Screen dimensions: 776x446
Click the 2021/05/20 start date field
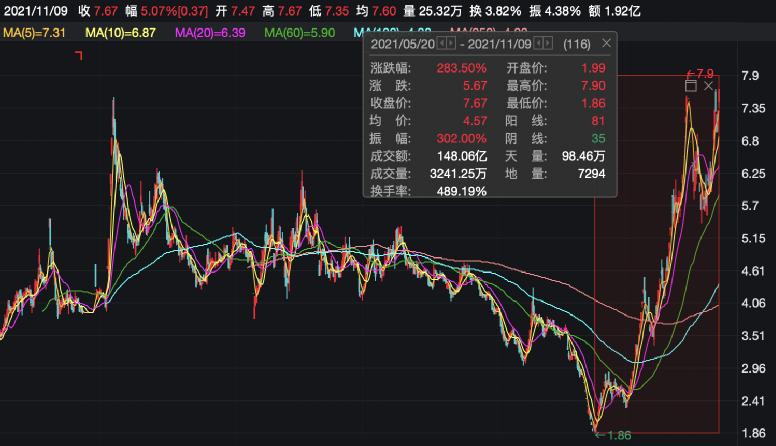coord(402,44)
